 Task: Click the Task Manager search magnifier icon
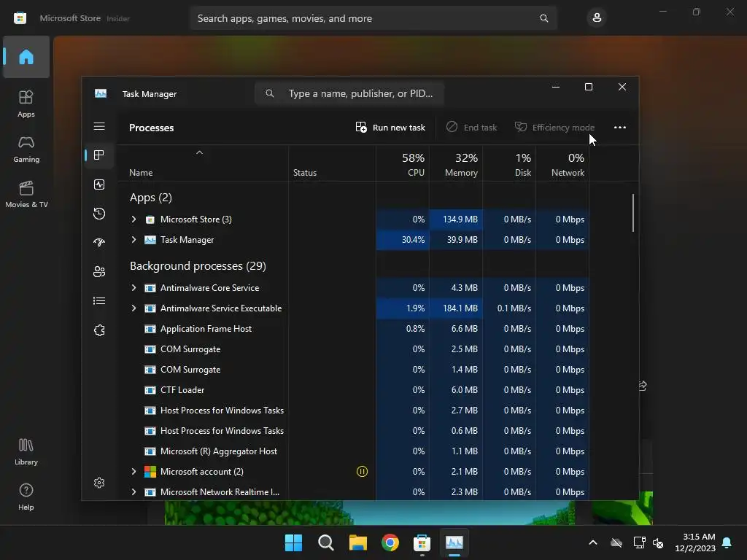pyautogui.click(x=270, y=93)
